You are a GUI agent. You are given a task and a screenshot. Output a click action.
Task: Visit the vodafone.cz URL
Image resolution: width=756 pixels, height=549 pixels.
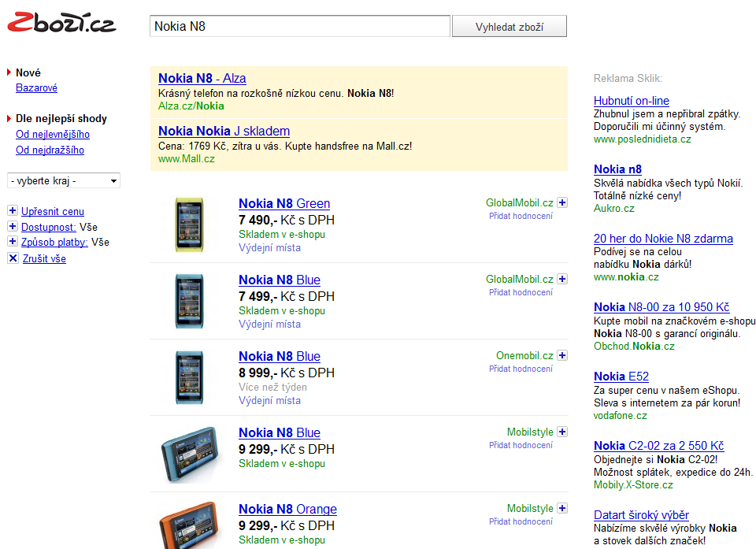coord(620,415)
